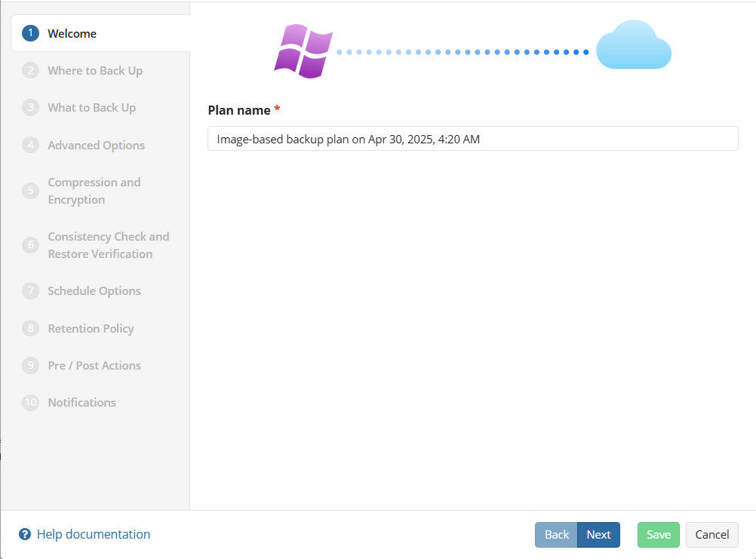Cancel the backup plan wizard

click(711, 535)
